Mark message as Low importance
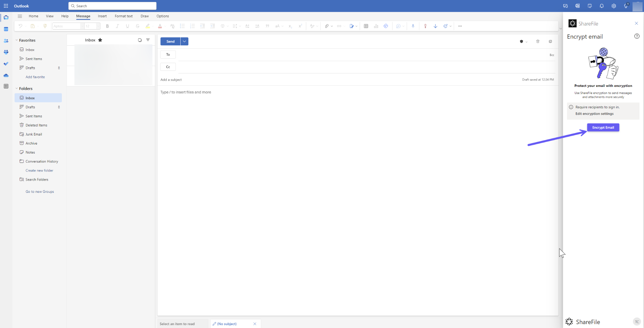The height and width of the screenshot is (328, 644). pyautogui.click(x=435, y=26)
